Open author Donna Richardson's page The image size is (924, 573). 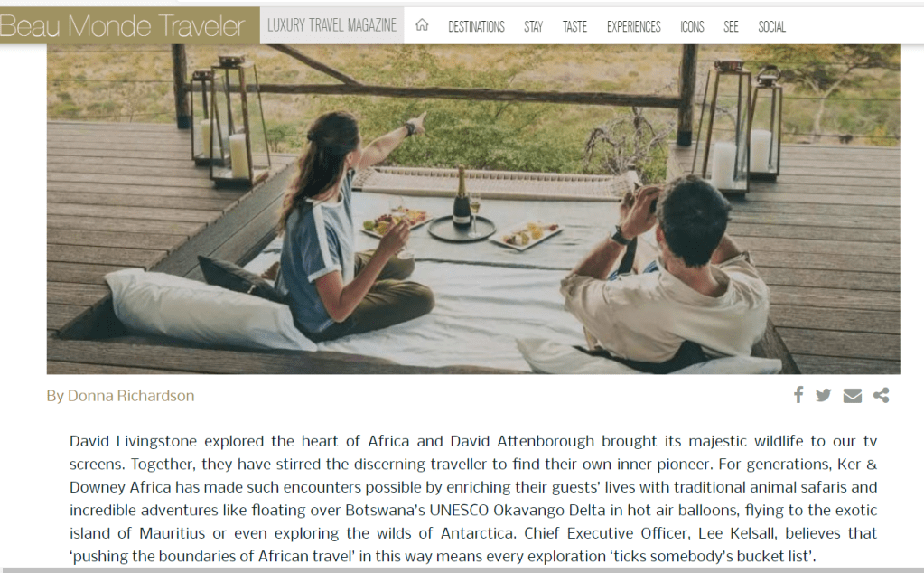[x=131, y=396]
